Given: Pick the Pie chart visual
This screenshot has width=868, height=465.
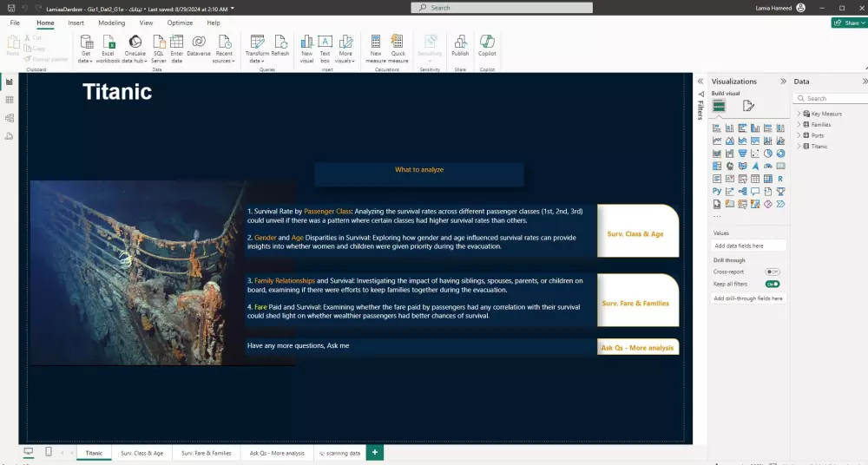Looking at the screenshot, I should tap(768, 154).
